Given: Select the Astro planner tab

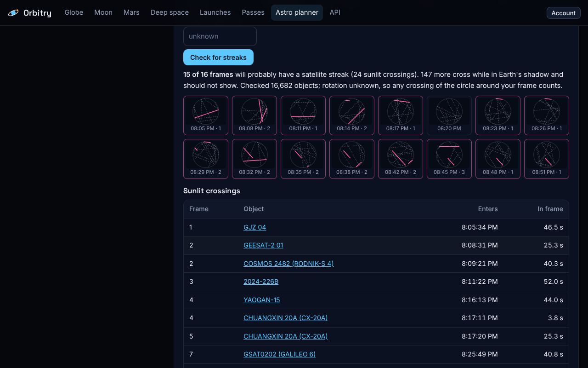Looking at the screenshot, I should tap(297, 12).
